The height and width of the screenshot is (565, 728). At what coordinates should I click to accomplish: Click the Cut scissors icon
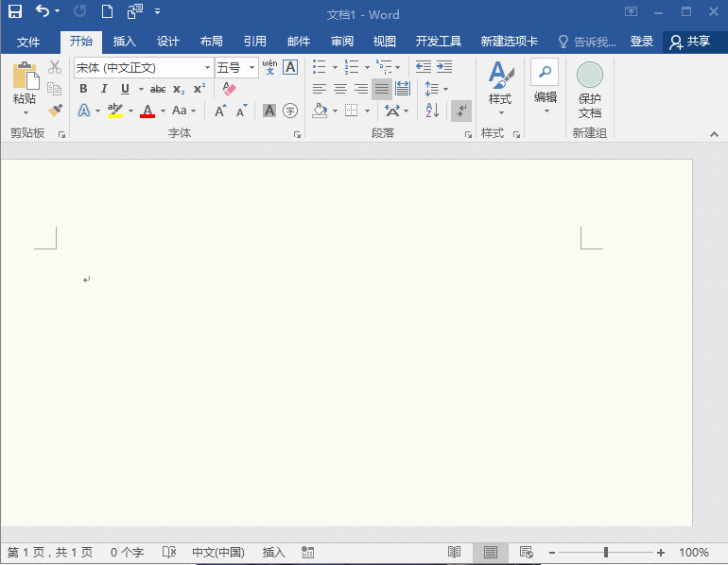coord(55,67)
